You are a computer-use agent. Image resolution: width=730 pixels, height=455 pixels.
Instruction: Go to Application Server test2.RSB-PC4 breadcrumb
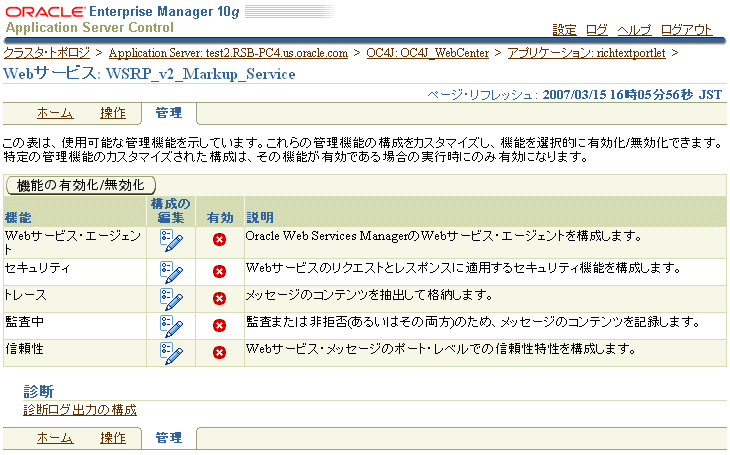[228, 53]
